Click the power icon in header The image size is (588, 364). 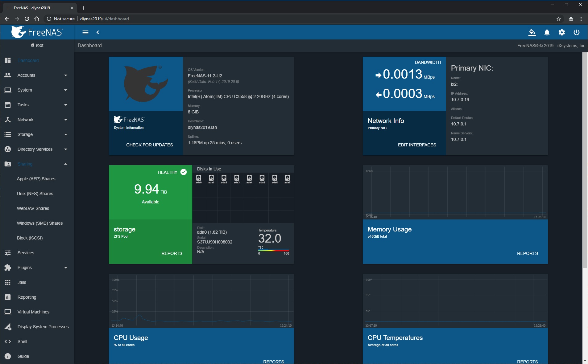(x=577, y=32)
